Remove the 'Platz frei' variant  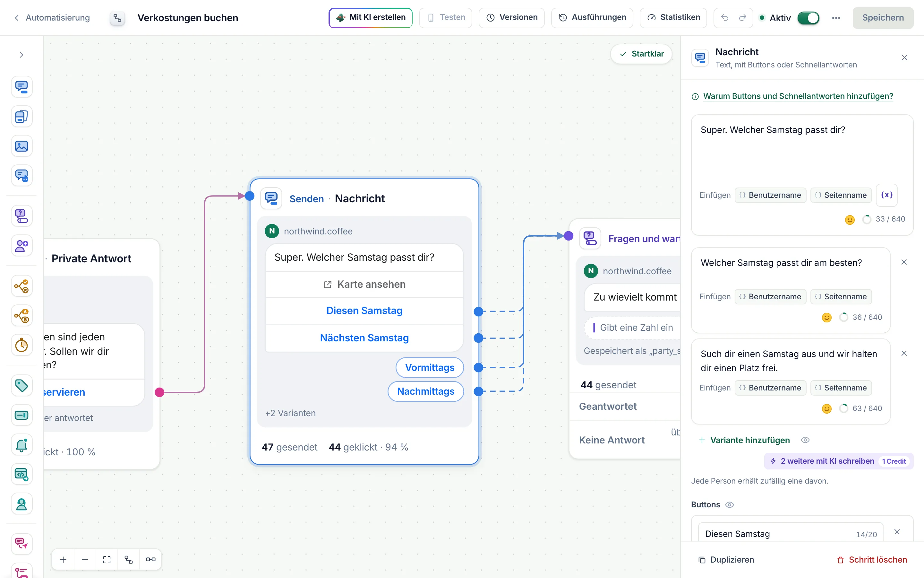(904, 353)
